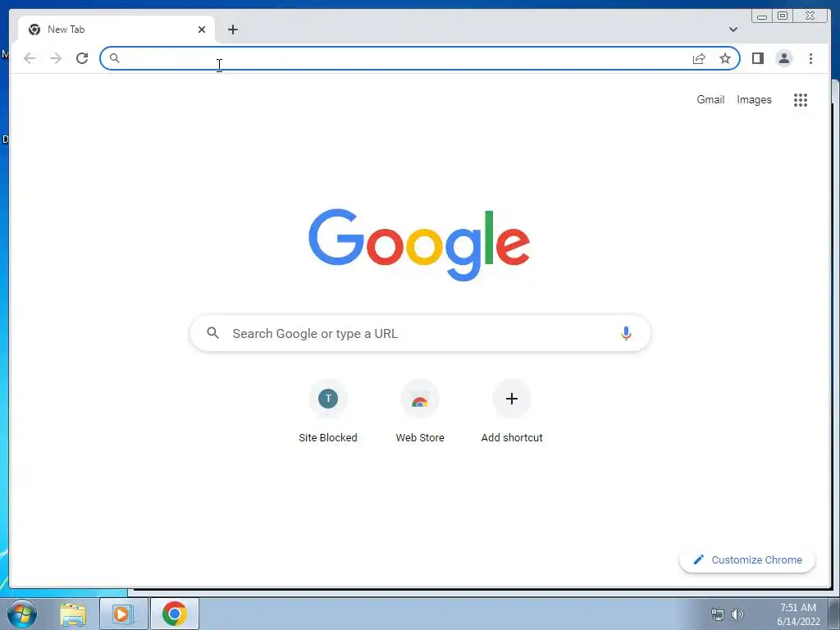Go forward using the forward arrow

(x=56, y=58)
